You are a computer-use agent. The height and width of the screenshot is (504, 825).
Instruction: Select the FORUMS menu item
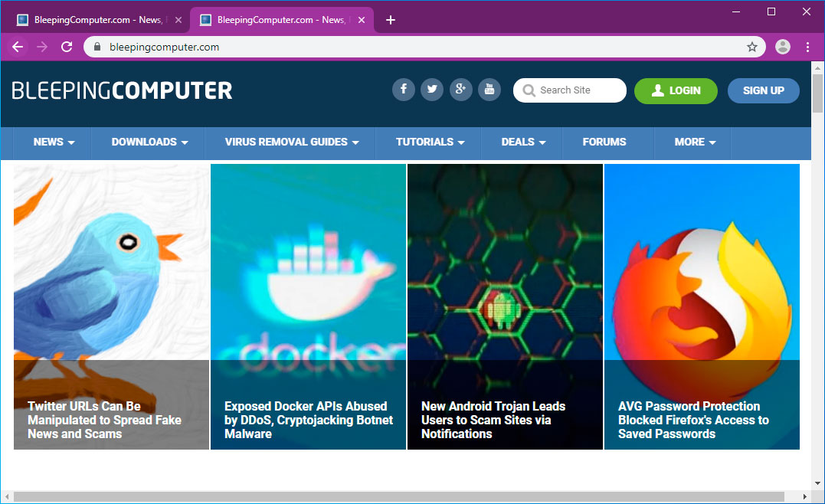pos(604,142)
